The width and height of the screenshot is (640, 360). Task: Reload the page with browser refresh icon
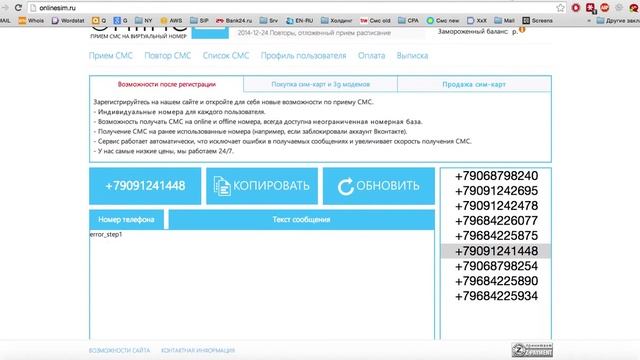18,8
